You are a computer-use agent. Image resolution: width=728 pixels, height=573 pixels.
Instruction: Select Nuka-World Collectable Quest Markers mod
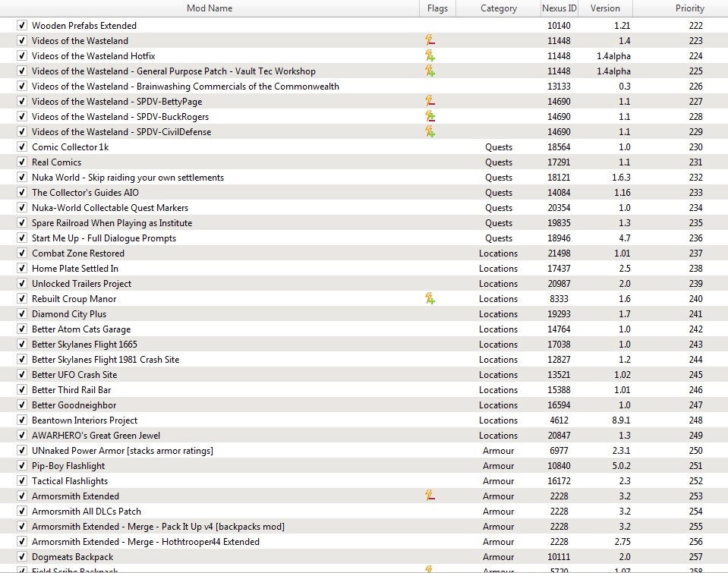click(110, 207)
